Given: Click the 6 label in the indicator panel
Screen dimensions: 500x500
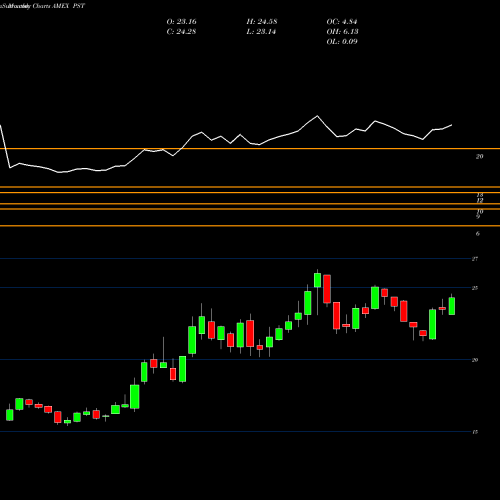Looking at the screenshot, I should click(478, 234).
